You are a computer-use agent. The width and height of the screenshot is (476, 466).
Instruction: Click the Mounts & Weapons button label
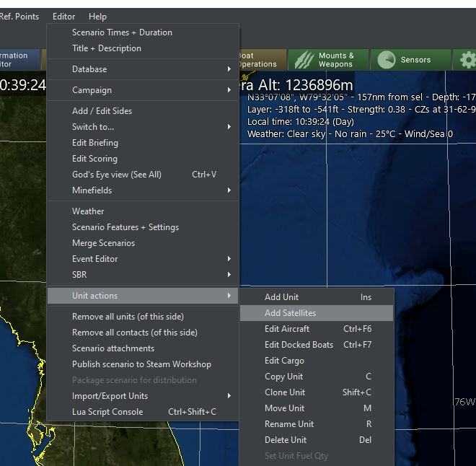336,60
